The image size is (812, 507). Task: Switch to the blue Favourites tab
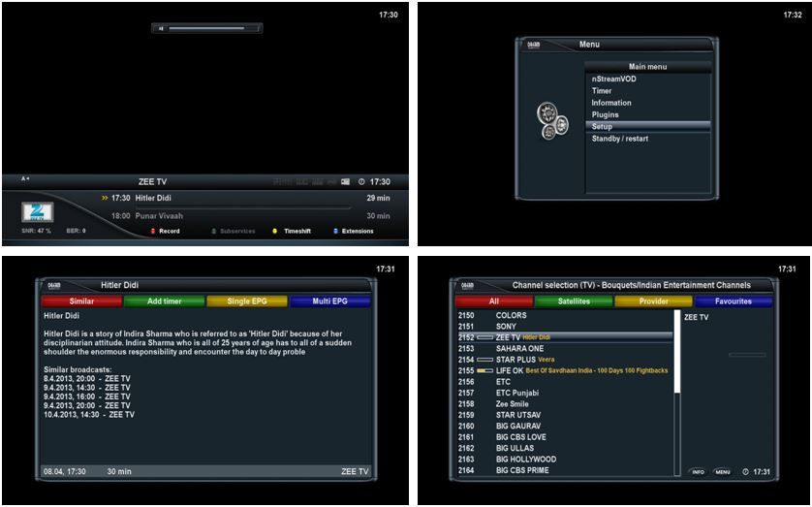tap(734, 301)
